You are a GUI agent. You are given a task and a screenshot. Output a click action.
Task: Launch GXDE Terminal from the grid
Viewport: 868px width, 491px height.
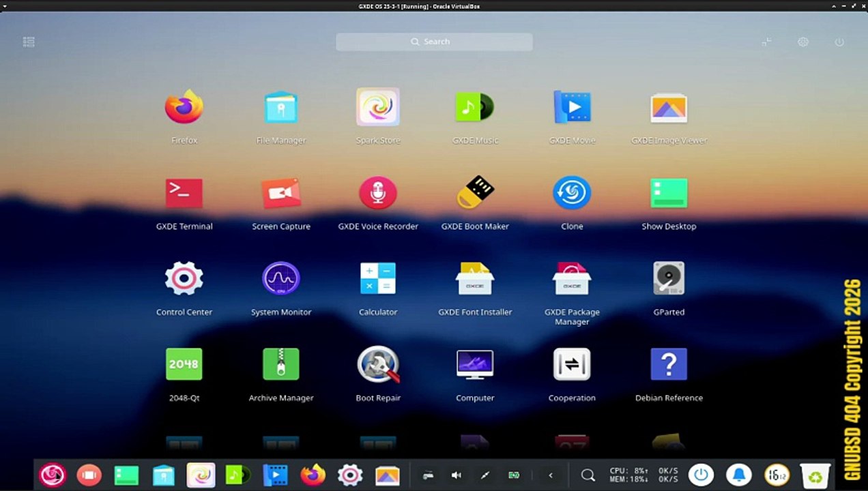184,194
